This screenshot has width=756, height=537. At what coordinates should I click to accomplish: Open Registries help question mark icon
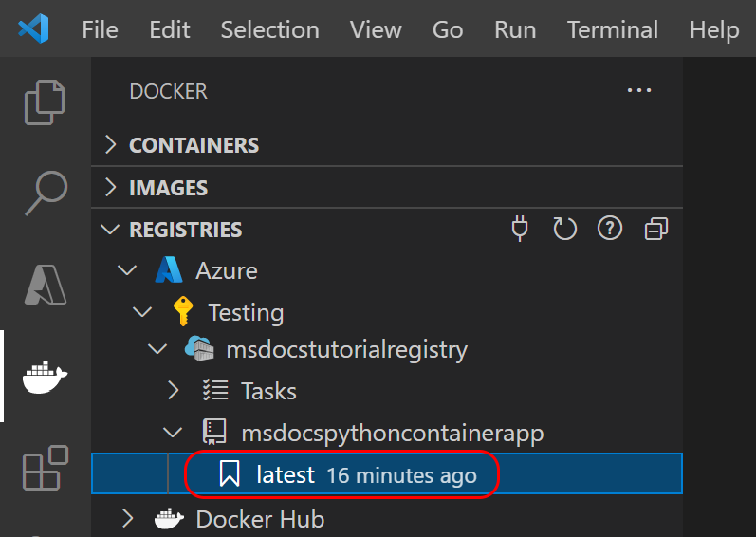coord(610,229)
